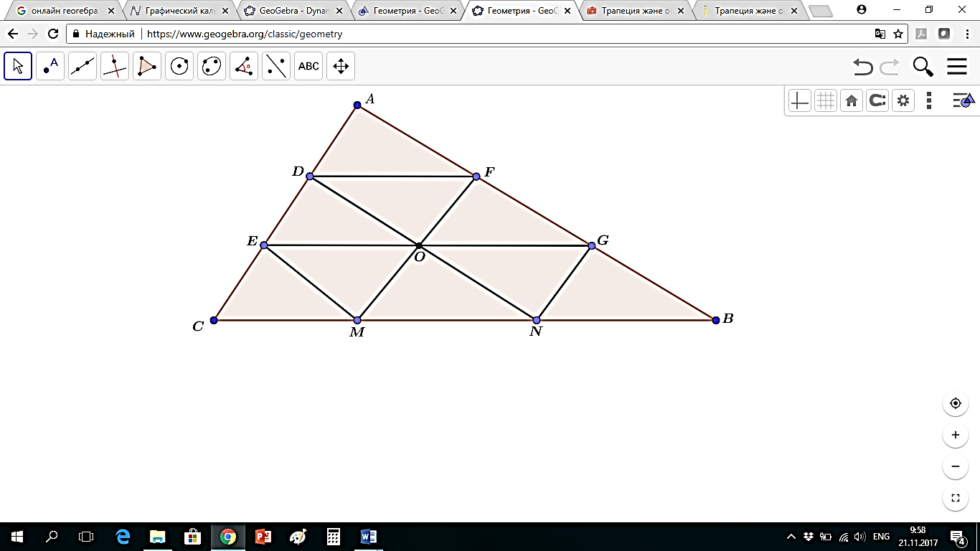This screenshot has height=551, width=980.
Task: Select the Line tool
Action: pyautogui.click(x=83, y=66)
